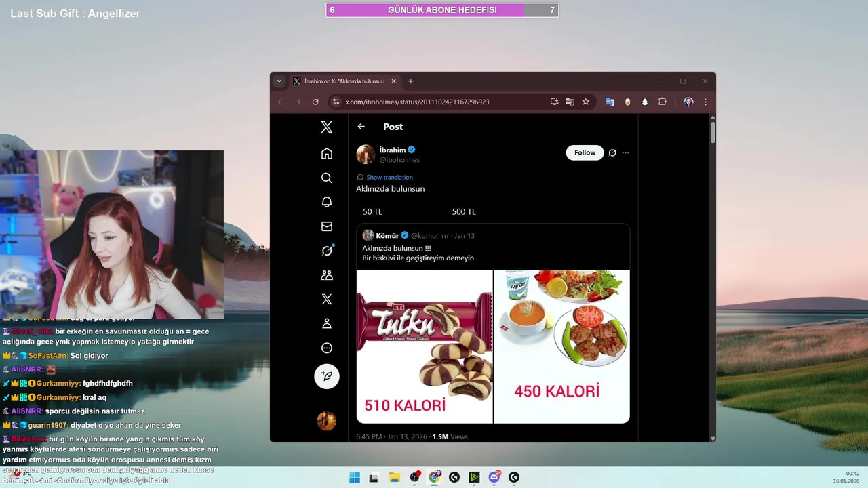Click the 6:45 PM Jan 13, 2026 timestamp
This screenshot has width=868, height=488.
tap(392, 436)
